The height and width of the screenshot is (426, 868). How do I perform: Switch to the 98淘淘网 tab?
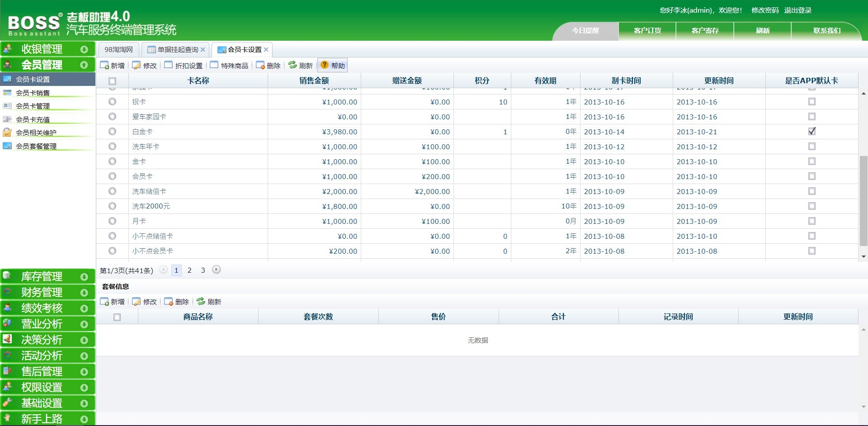pos(118,50)
